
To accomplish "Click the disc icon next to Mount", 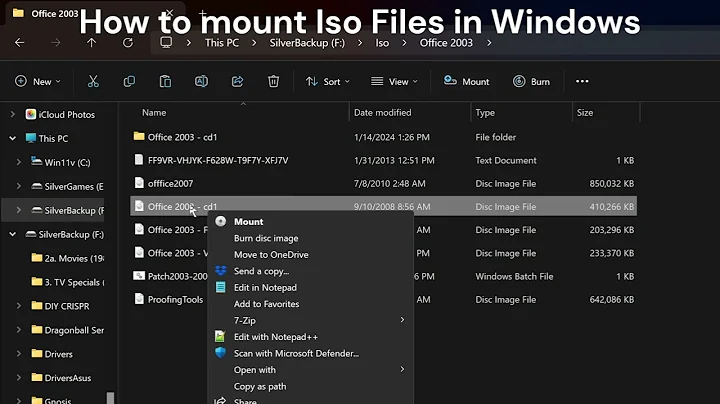I will pos(220,221).
